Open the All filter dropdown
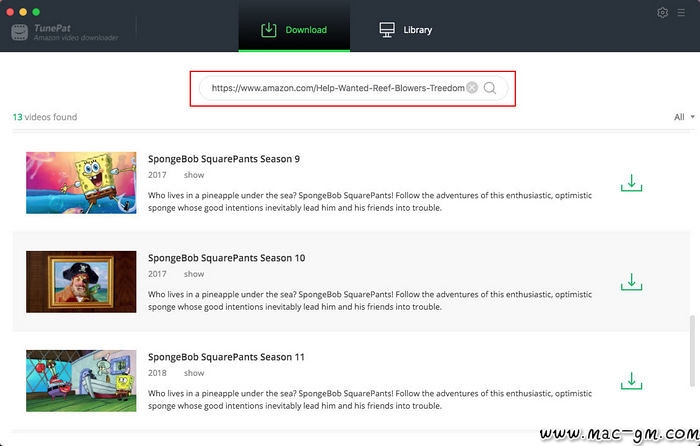700x446 pixels. click(684, 117)
